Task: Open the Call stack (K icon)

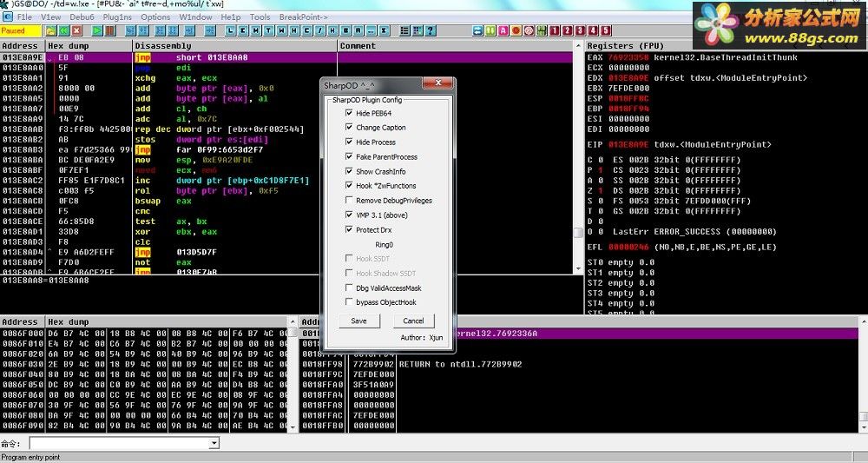Action: tap(332, 30)
